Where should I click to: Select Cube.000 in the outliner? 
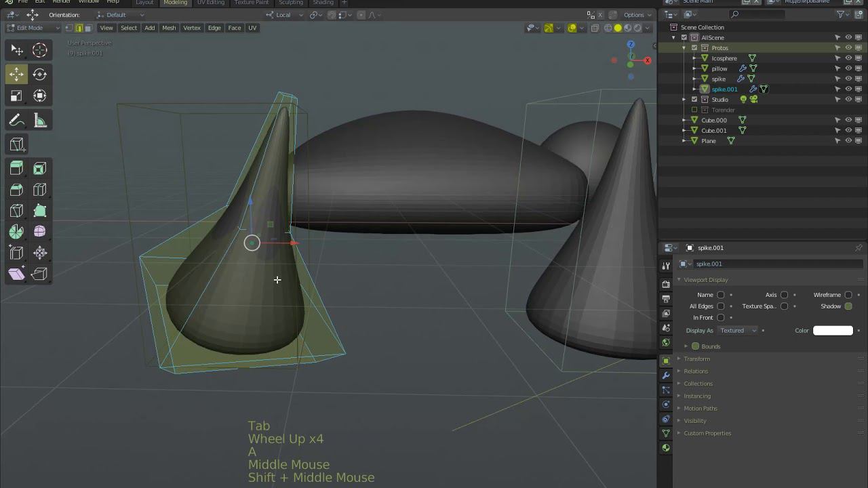(713, 120)
